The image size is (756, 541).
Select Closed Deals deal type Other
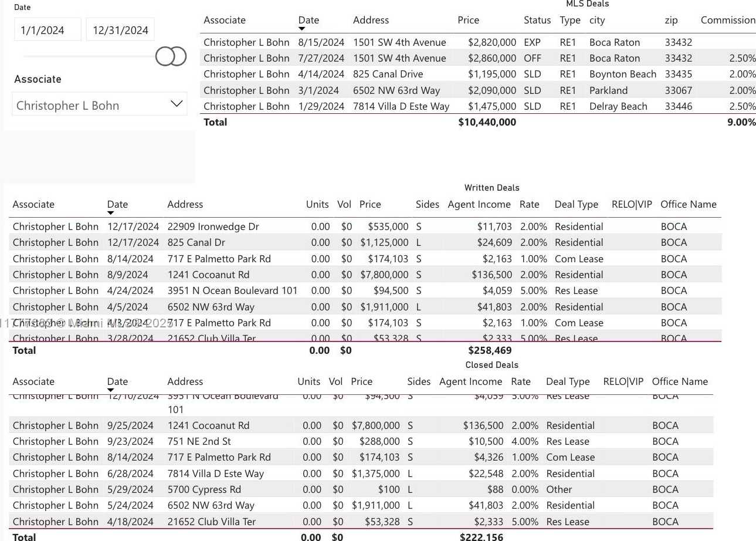(559, 489)
